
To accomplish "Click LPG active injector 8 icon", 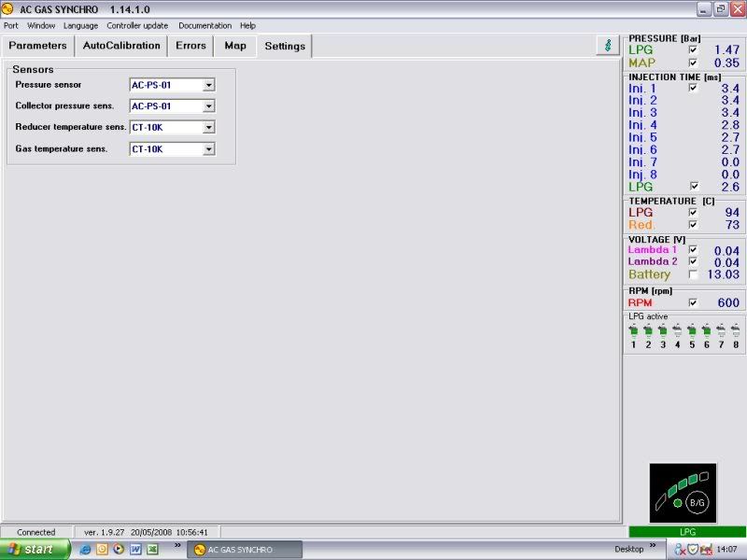I will pos(736,330).
